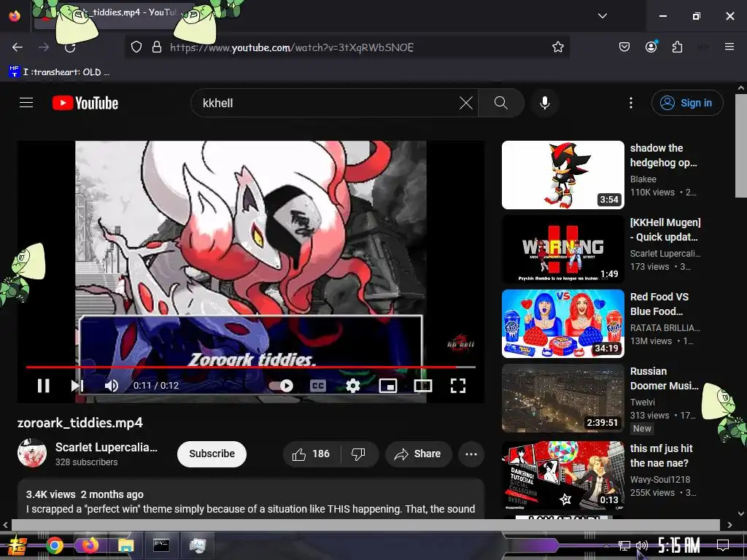Click Blakee channel name
Screen dimensions: 747x560
point(643,179)
